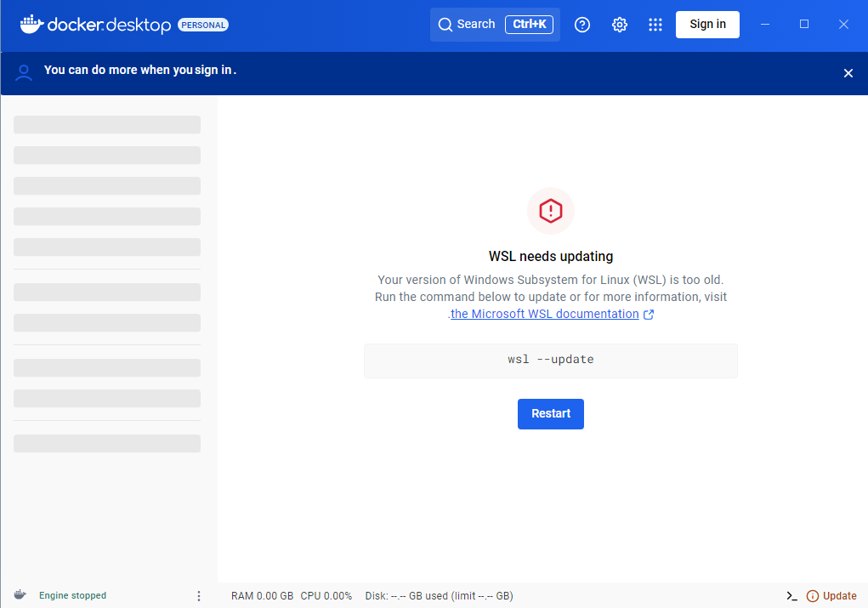Open the engine options three-dot menu

[x=199, y=596]
